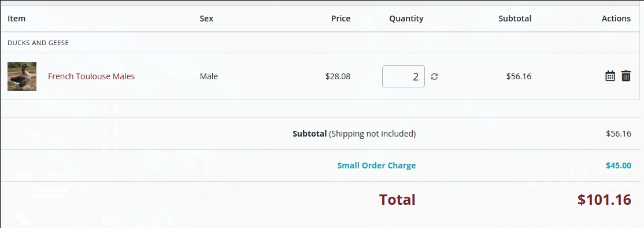Click the Small Order Charge link
644x228 pixels.
376,166
